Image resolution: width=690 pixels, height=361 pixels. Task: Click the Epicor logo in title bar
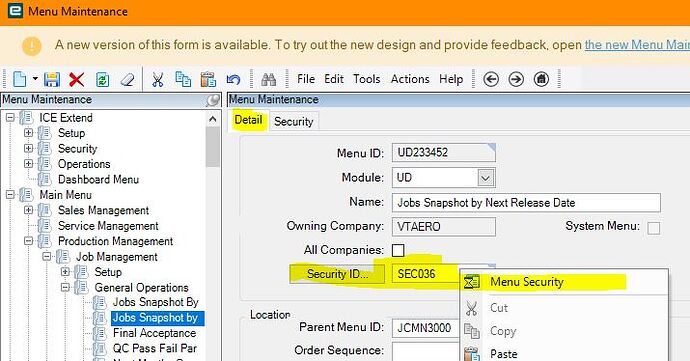[x=16, y=11]
